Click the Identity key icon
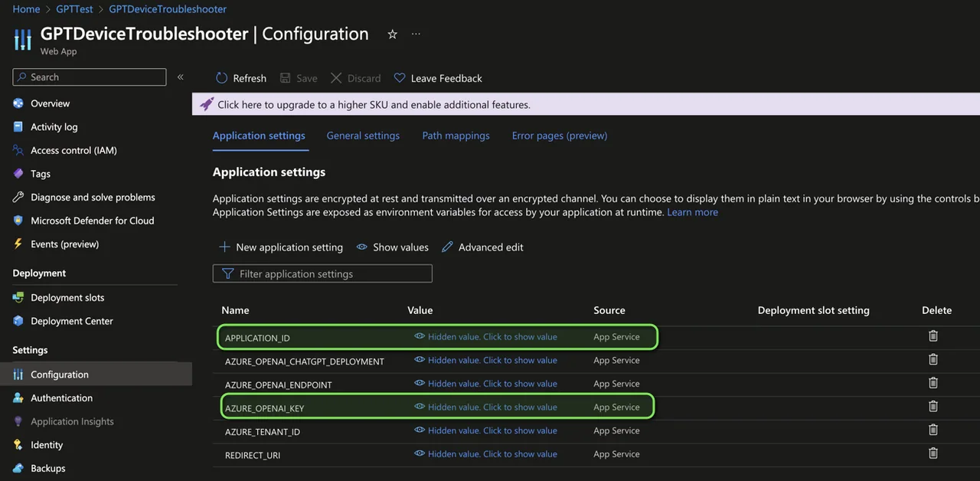The height and width of the screenshot is (481, 980). pos(18,445)
